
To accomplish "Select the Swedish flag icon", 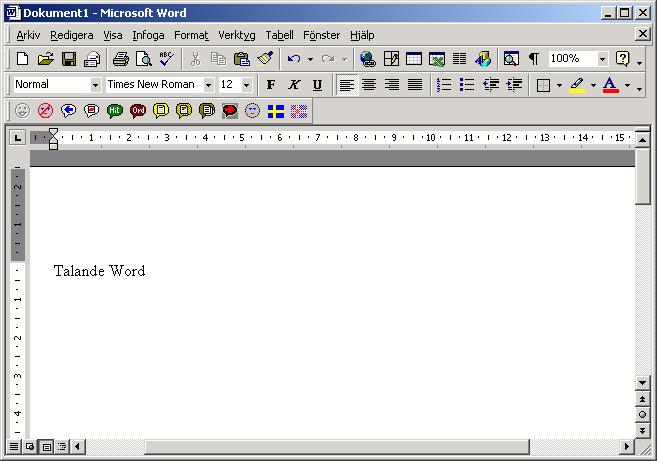I will tap(276, 111).
